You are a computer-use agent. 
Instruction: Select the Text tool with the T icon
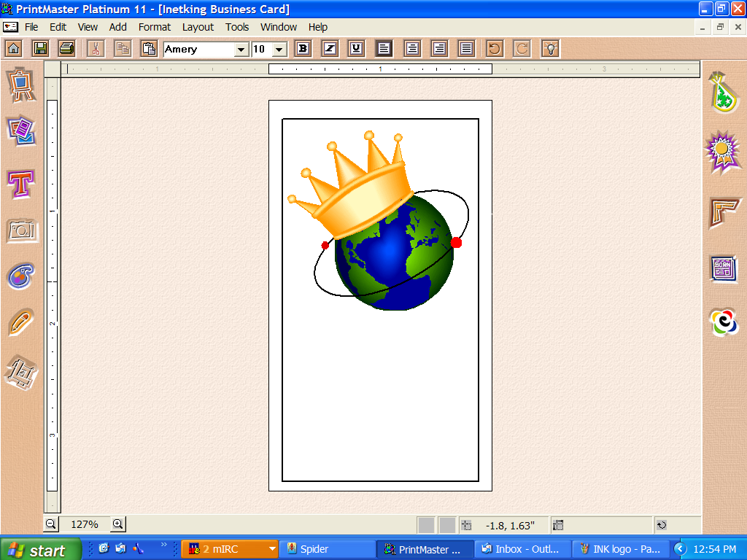[21, 184]
